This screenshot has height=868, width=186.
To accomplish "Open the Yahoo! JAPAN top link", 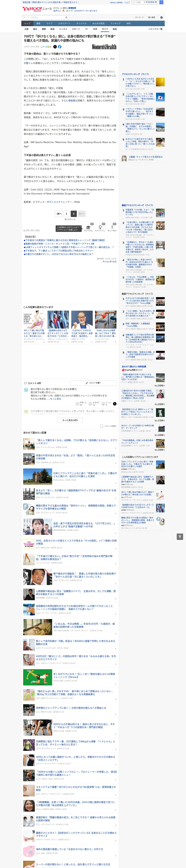I will point(116,2).
